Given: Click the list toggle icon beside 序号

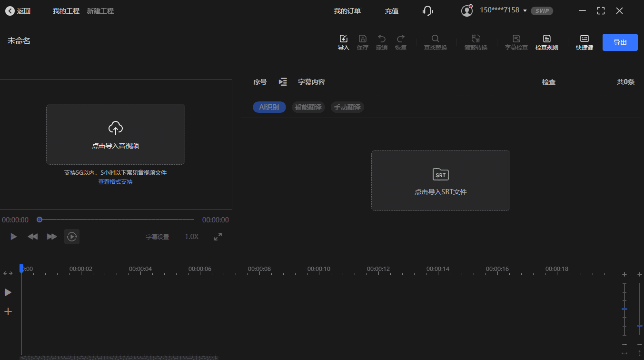Looking at the screenshot, I should (x=283, y=82).
